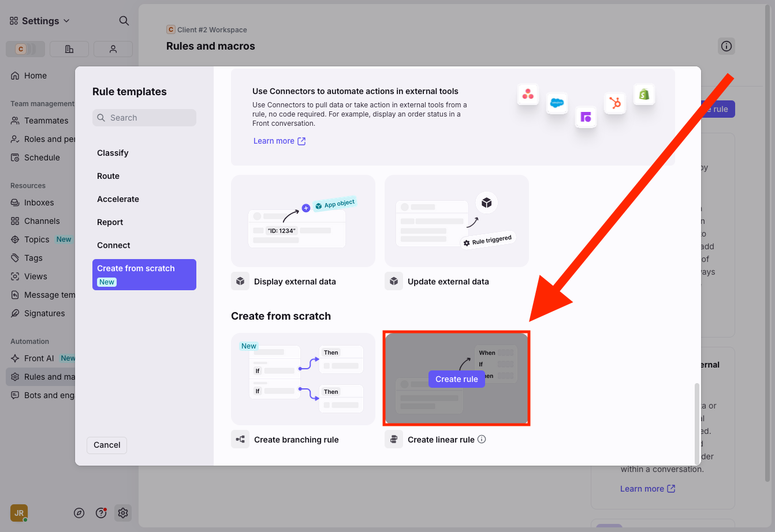Click the search magnifier icon in sidebar
The image size is (775, 532).
click(124, 21)
